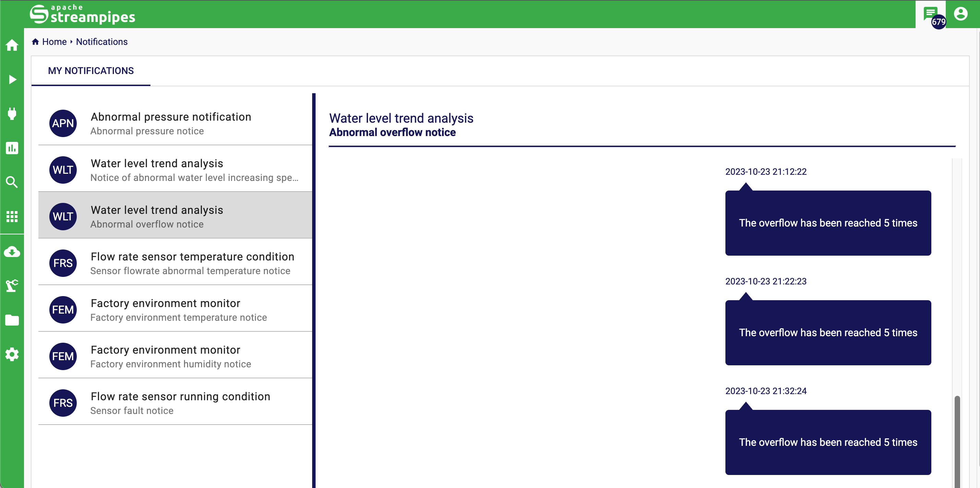Click the Home breadcrumb link
This screenshot has width=980, height=488.
[54, 42]
